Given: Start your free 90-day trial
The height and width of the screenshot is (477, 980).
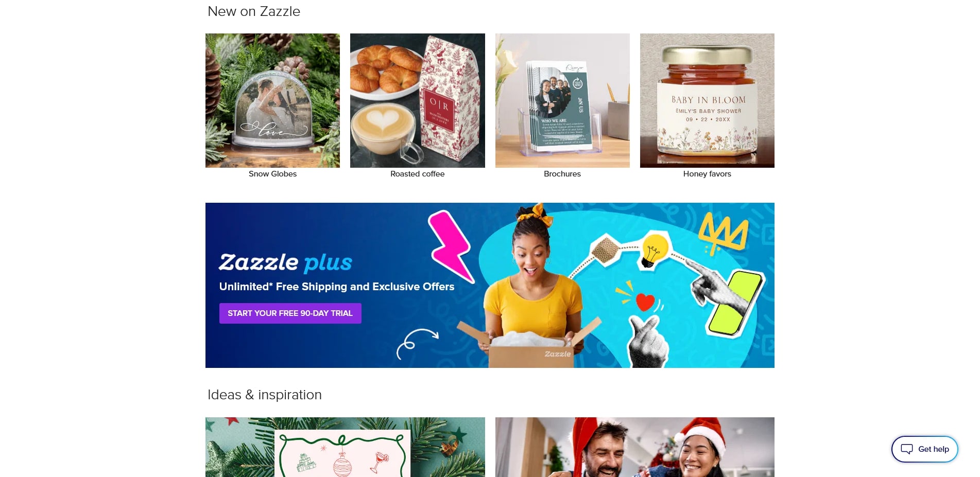Looking at the screenshot, I should 290,313.
